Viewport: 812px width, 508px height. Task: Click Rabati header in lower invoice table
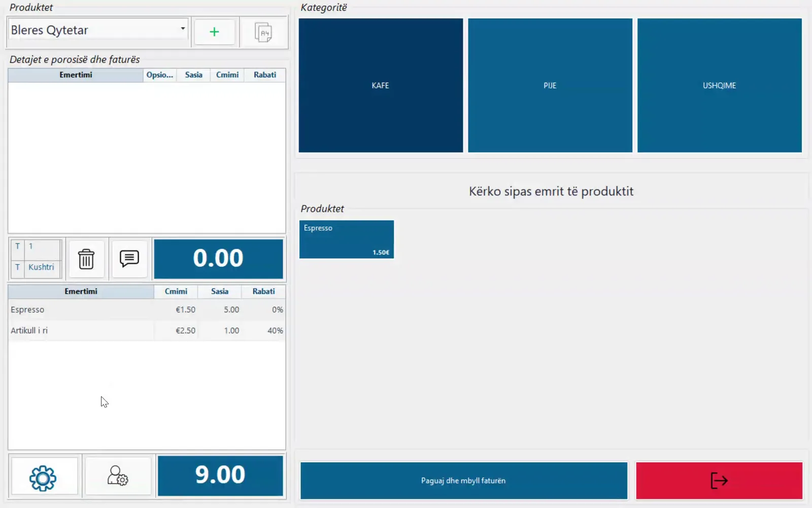pyautogui.click(x=263, y=291)
